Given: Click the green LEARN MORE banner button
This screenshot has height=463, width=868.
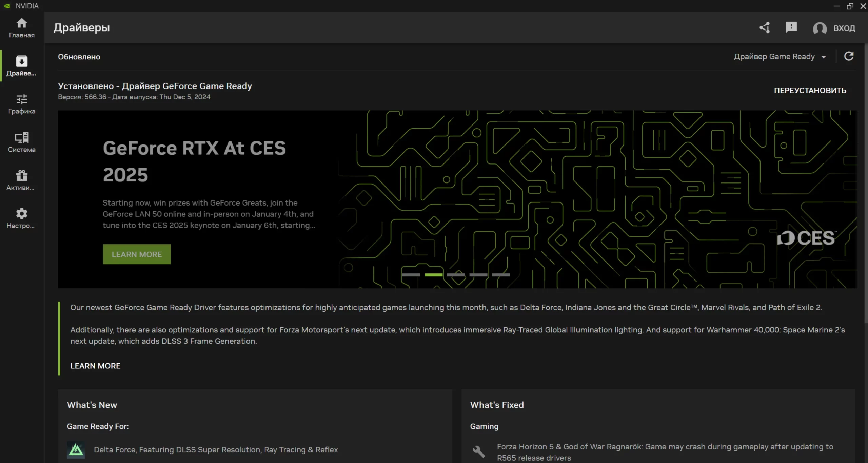Looking at the screenshot, I should pos(137,254).
